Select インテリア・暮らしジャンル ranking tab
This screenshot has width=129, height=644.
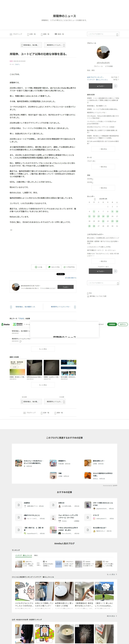point(24,555)
